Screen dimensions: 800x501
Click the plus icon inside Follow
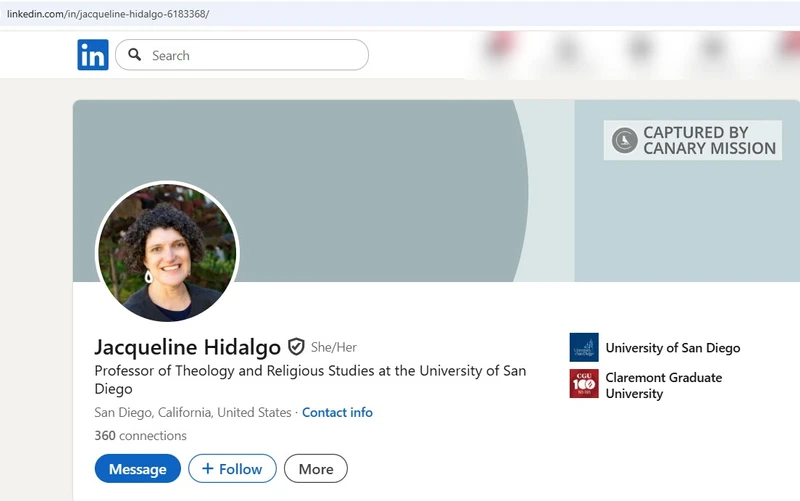point(208,468)
